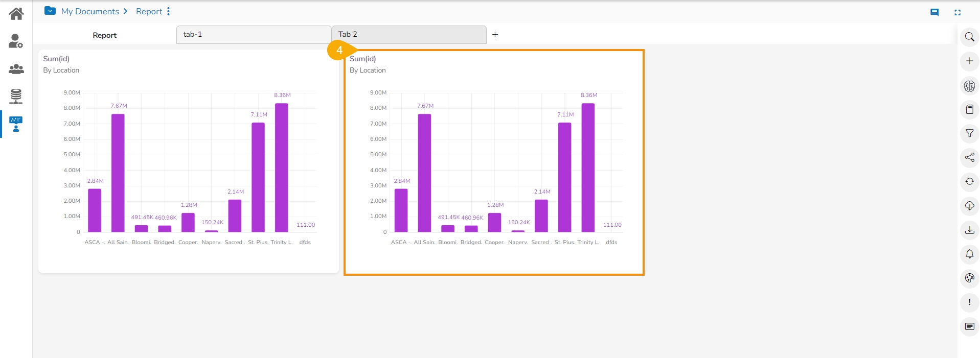Image resolution: width=980 pixels, height=358 pixels.
Task: Open the notes message icon at toolbar bottom
Action: tap(969, 326)
